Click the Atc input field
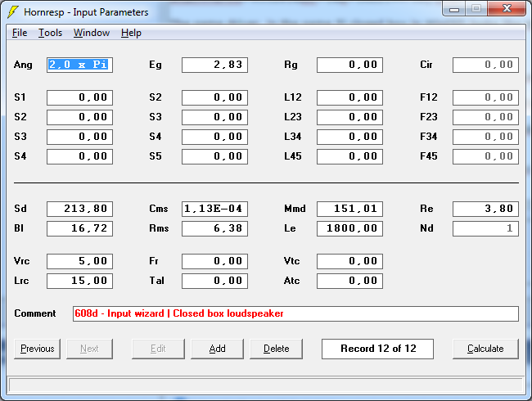 pyautogui.click(x=349, y=282)
